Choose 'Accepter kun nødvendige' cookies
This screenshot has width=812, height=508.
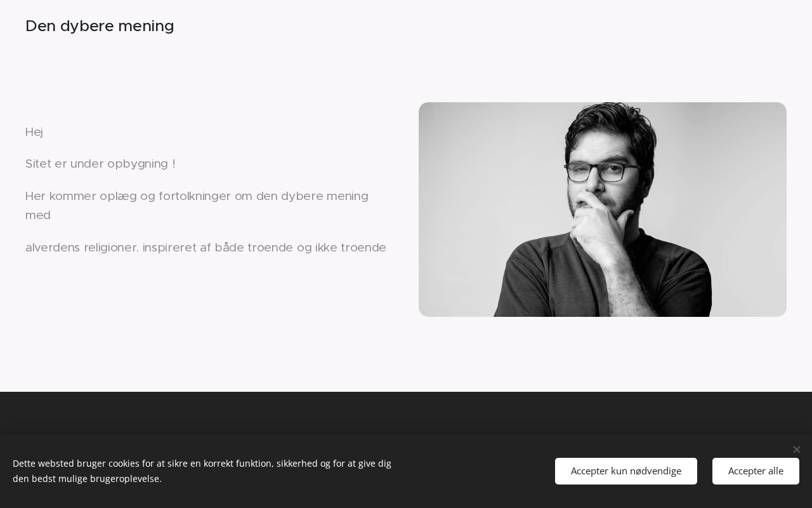click(x=626, y=471)
